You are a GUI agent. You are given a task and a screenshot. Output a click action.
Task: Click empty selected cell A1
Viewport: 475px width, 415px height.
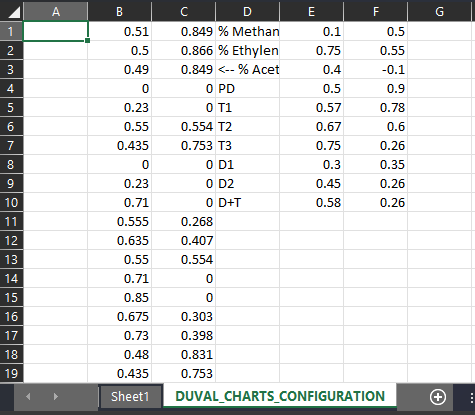pos(56,31)
